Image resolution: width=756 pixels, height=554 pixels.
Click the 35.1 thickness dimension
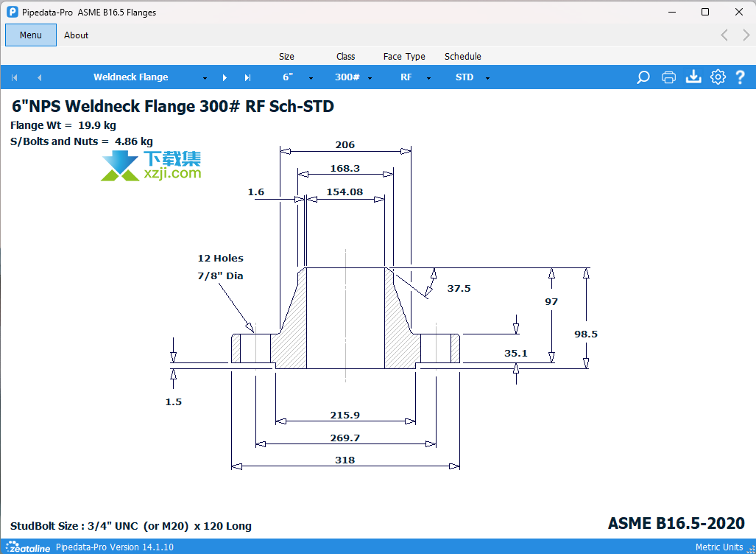coord(516,353)
